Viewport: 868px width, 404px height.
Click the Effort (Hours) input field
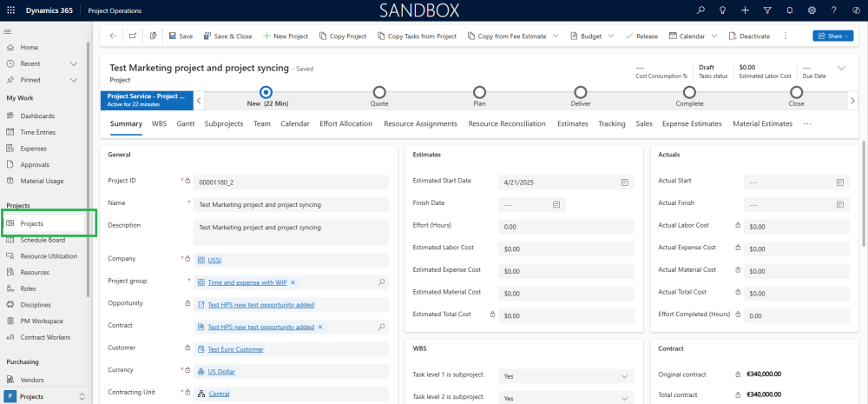566,227
